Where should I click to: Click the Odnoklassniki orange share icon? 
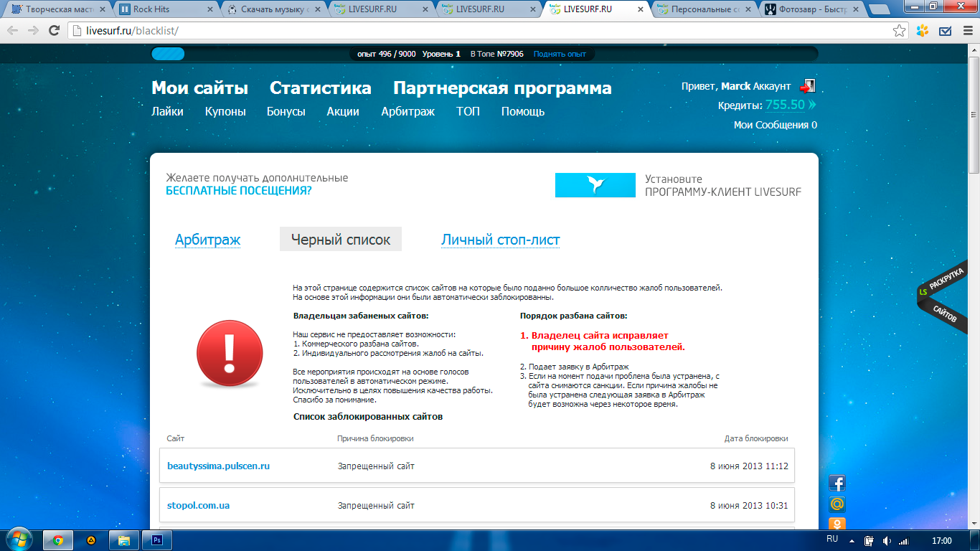[837, 524]
